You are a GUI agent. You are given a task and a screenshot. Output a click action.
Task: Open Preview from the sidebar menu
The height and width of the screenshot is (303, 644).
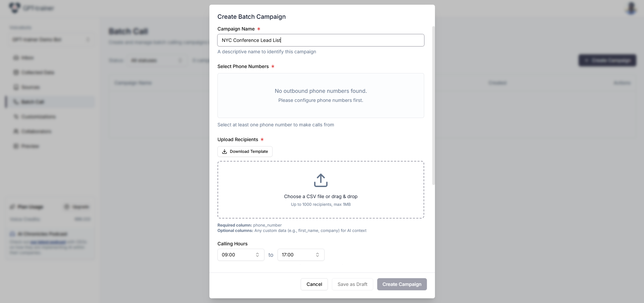click(30, 146)
